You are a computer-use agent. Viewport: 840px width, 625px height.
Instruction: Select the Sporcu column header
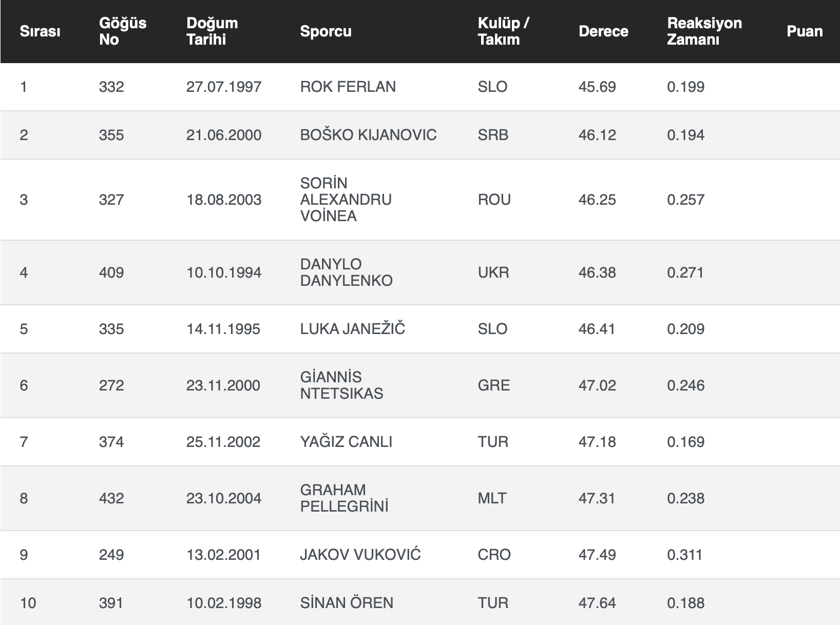click(x=326, y=31)
